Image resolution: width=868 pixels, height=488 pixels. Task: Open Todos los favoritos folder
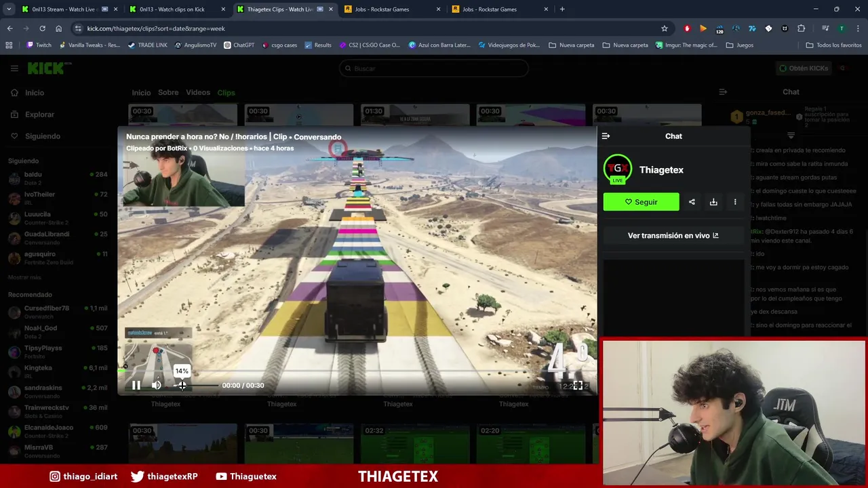[833, 45]
